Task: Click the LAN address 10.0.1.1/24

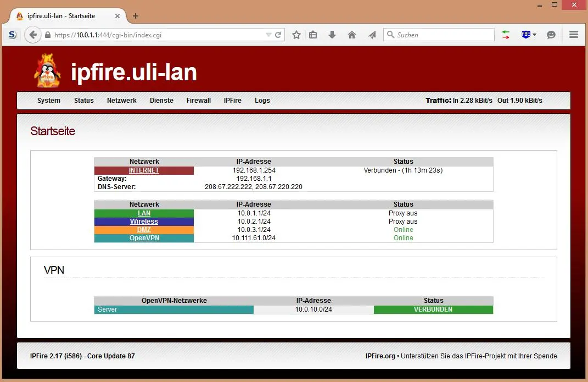Action: (254, 213)
